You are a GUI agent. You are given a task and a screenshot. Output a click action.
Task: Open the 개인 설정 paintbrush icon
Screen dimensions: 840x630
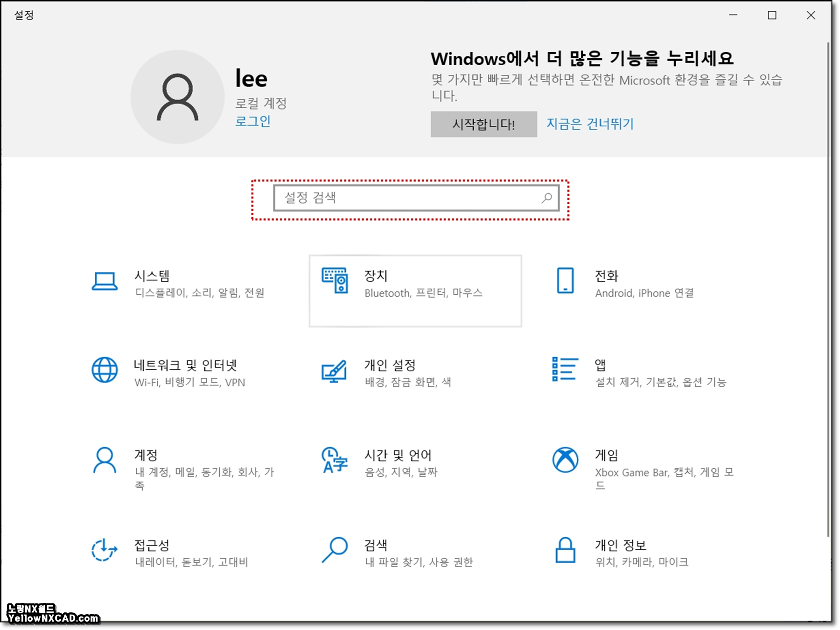334,371
